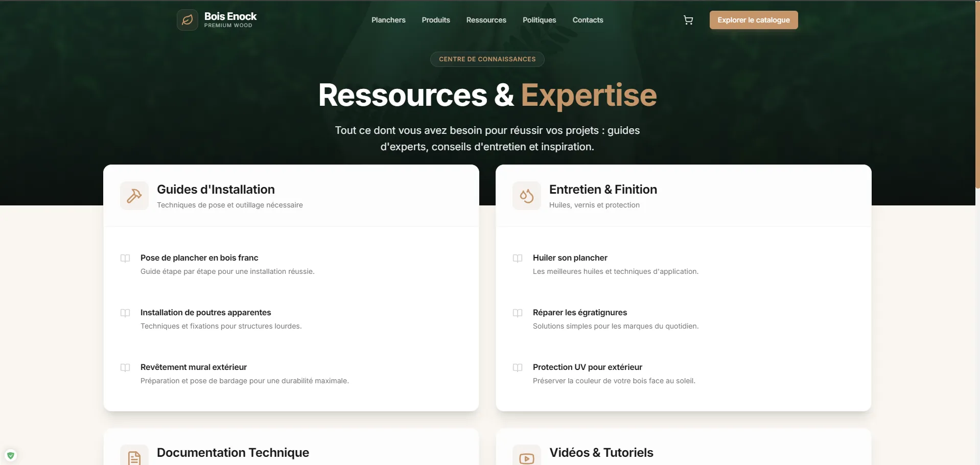Open the Produits menu
This screenshot has height=465, width=980.
(x=435, y=20)
